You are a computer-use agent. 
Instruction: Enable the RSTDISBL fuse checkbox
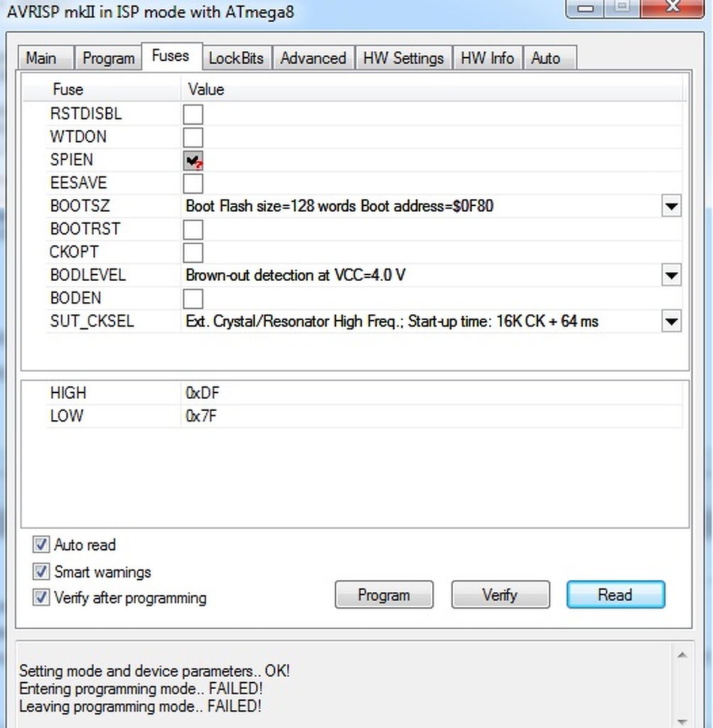(x=193, y=114)
